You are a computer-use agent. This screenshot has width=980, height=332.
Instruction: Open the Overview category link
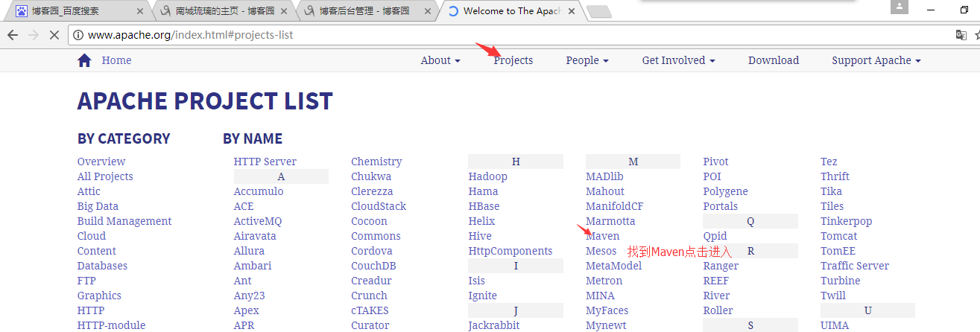[101, 162]
